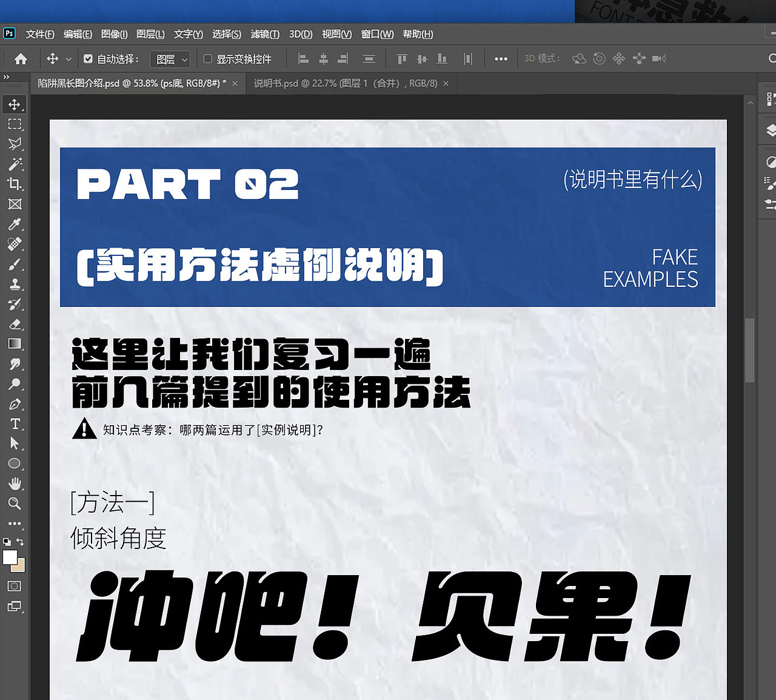Click the Home button in options bar

[x=21, y=59]
